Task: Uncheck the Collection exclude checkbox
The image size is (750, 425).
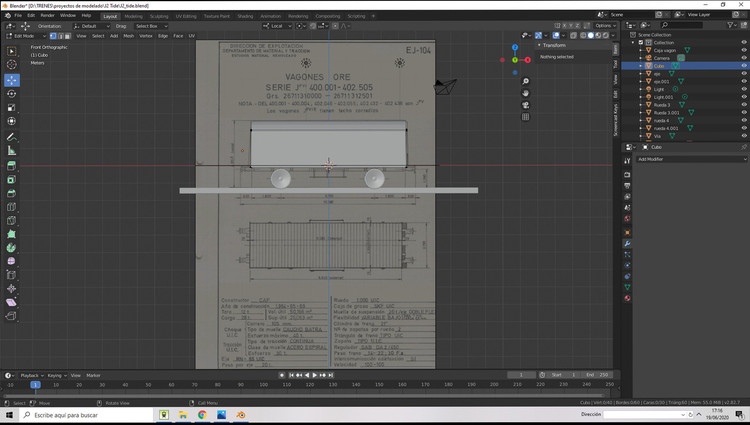Action: pos(641,43)
